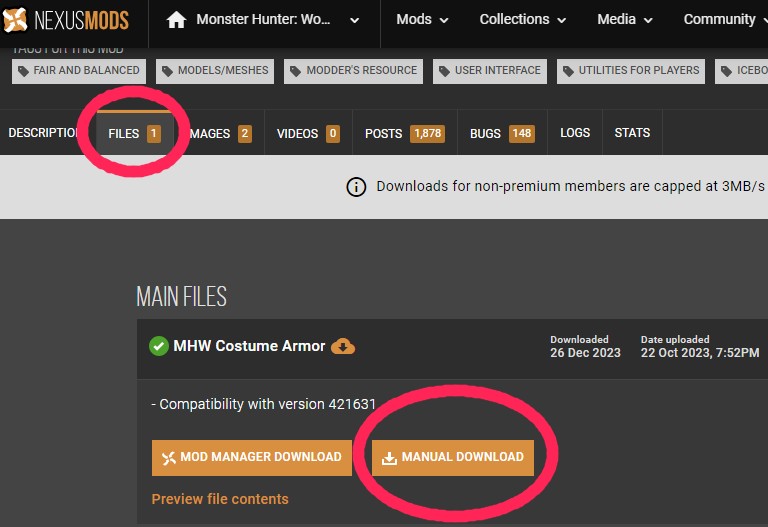
Task: Click the tag icon on Models/Meshes
Action: click(168, 72)
